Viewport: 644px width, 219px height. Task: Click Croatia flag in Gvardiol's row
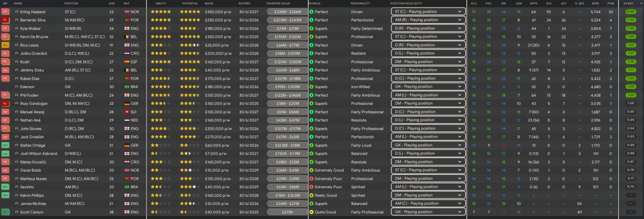coord(126,53)
